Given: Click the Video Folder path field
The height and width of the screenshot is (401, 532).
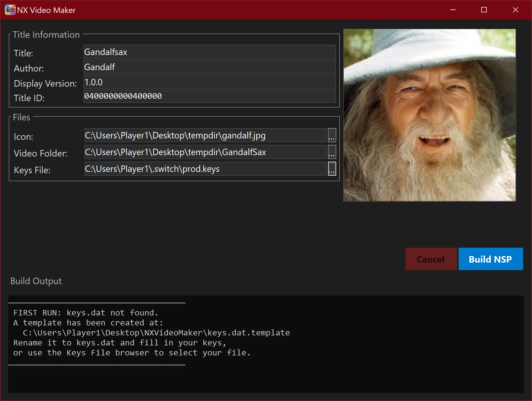Looking at the screenshot, I should pyautogui.click(x=205, y=152).
